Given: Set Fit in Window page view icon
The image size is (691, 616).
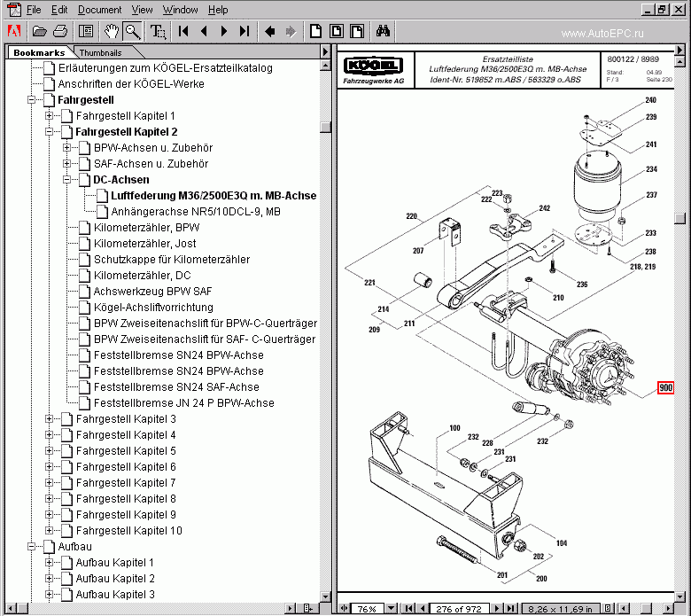Looking at the screenshot, I should 337,31.
